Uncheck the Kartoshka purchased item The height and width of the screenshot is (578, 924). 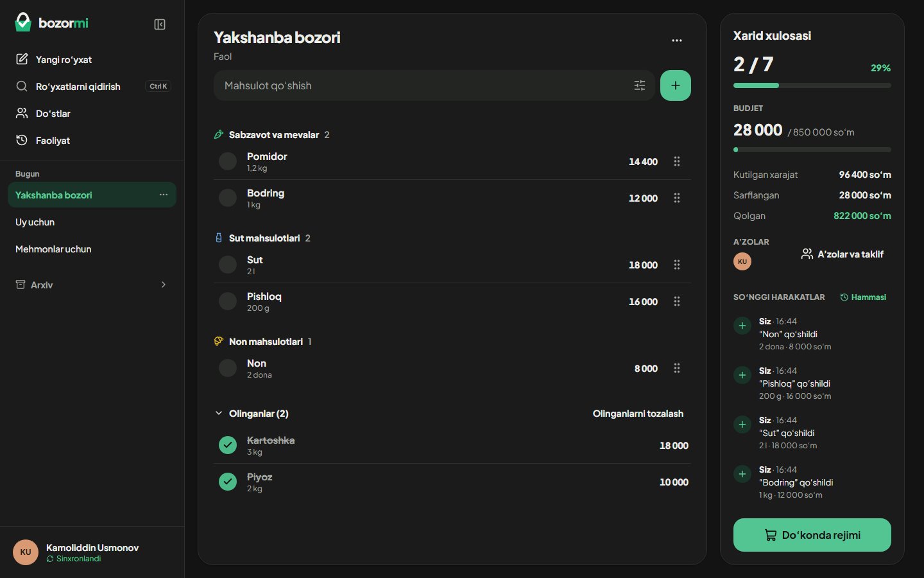228,445
